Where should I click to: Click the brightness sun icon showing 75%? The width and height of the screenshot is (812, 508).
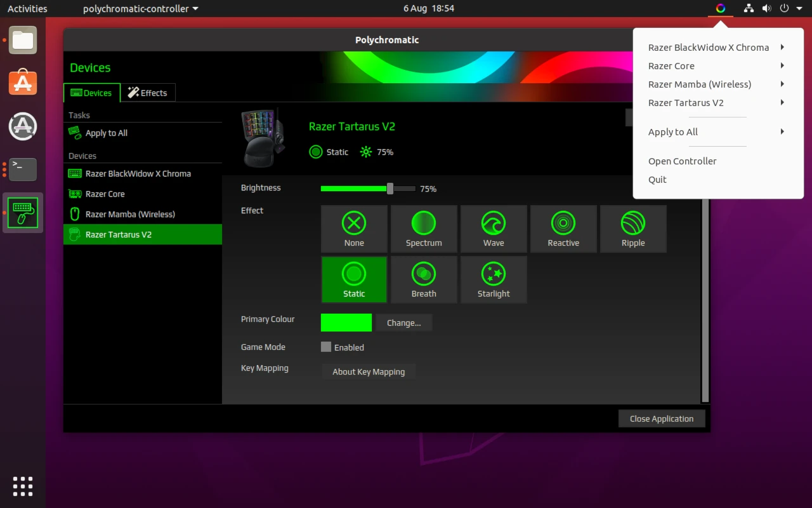tap(366, 152)
